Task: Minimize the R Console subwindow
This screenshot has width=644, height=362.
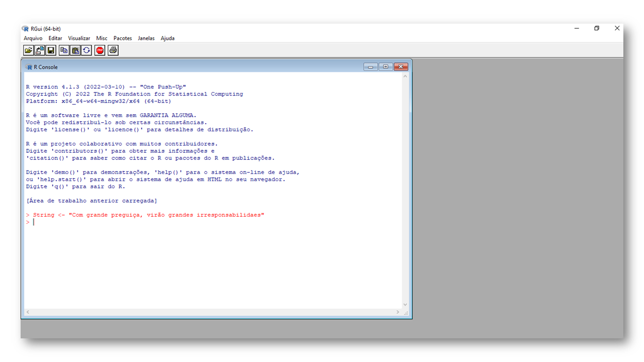Action: coord(370,67)
